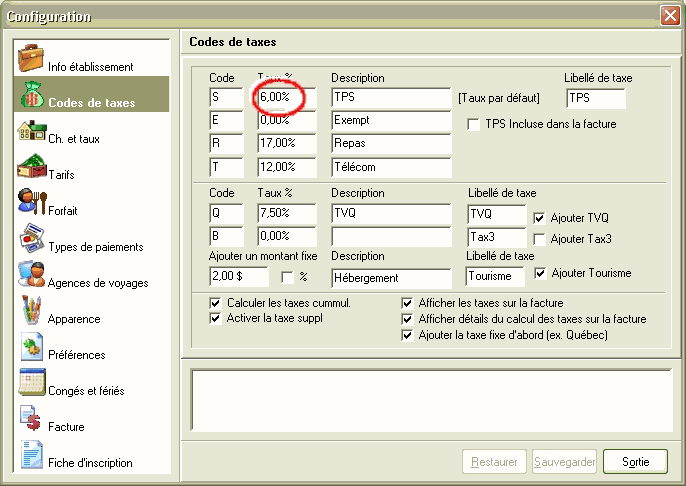Select the Congés et fériés calendar icon

pyautogui.click(x=31, y=383)
